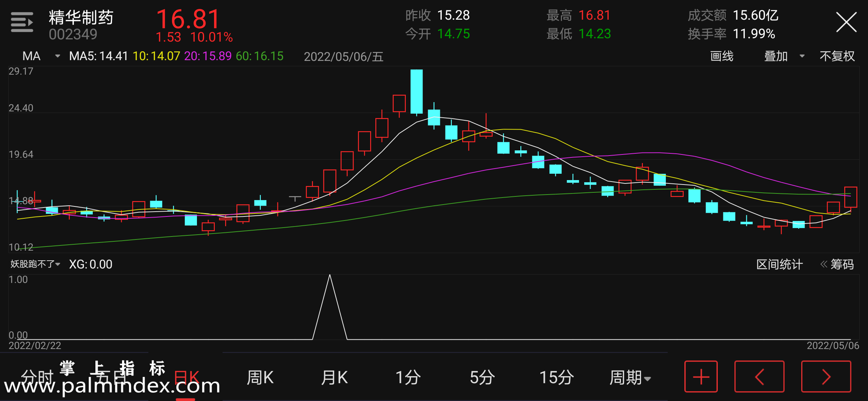Image resolution: width=868 pixels, height=401 pixels.
Task: Switch to the 周K weekly tab
Action: [260, 378]
